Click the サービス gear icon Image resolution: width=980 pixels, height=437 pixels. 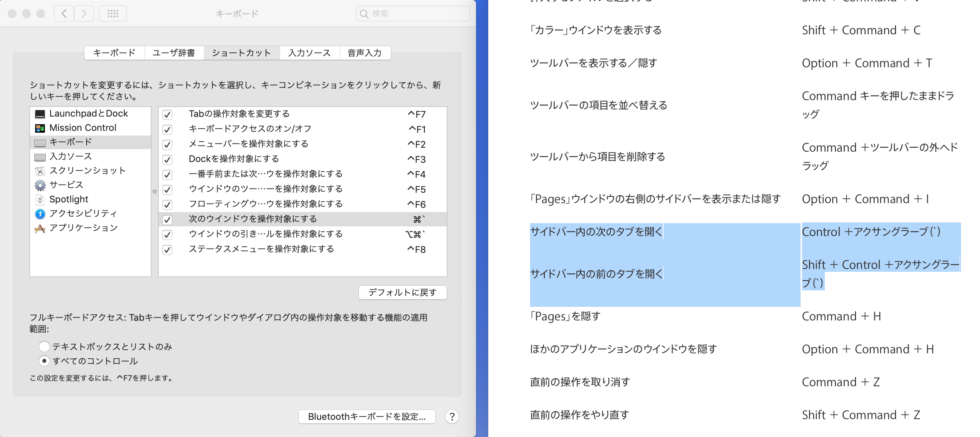click(40, 185)
